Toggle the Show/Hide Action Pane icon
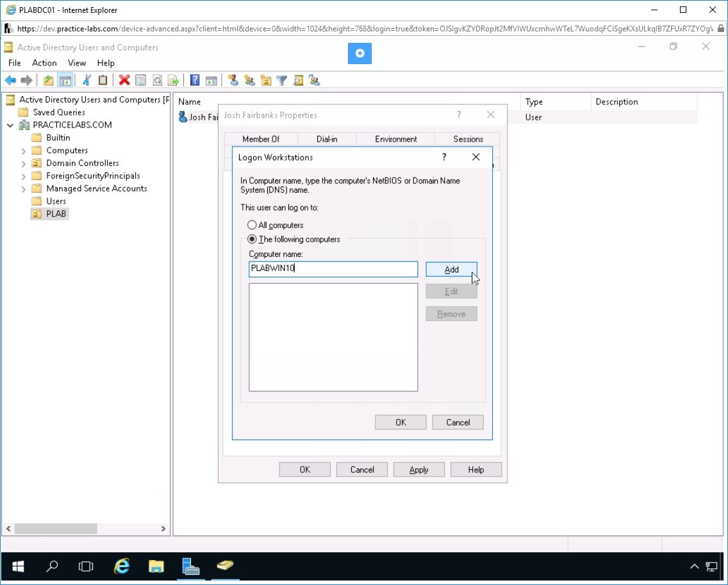Image resolution: width=728 pixels, height=585 pixels. tap(211, 80)
